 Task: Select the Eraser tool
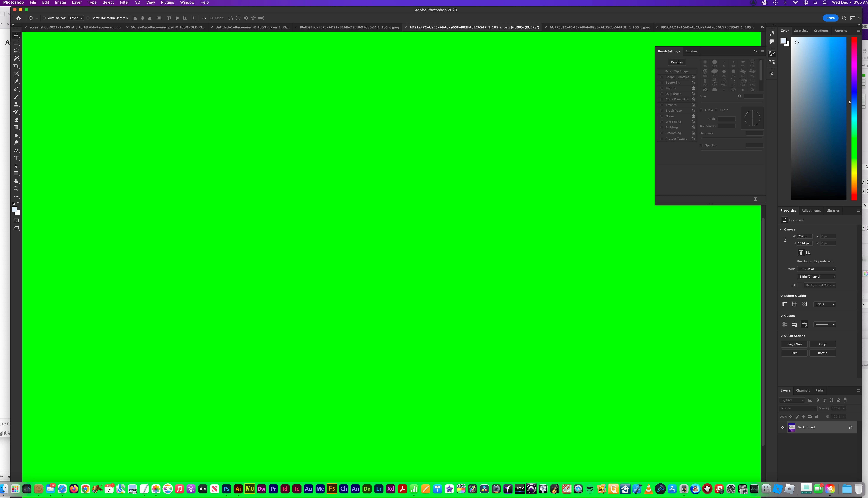tap(16, 120)
